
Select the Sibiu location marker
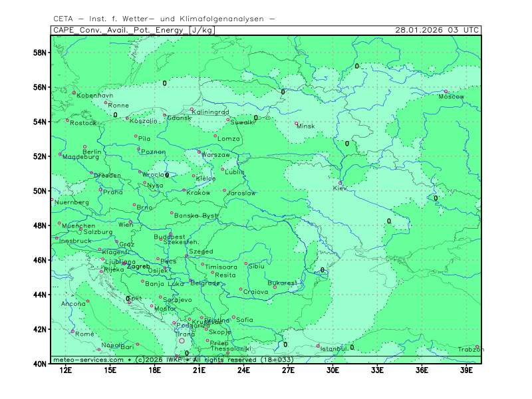point(245,263)
